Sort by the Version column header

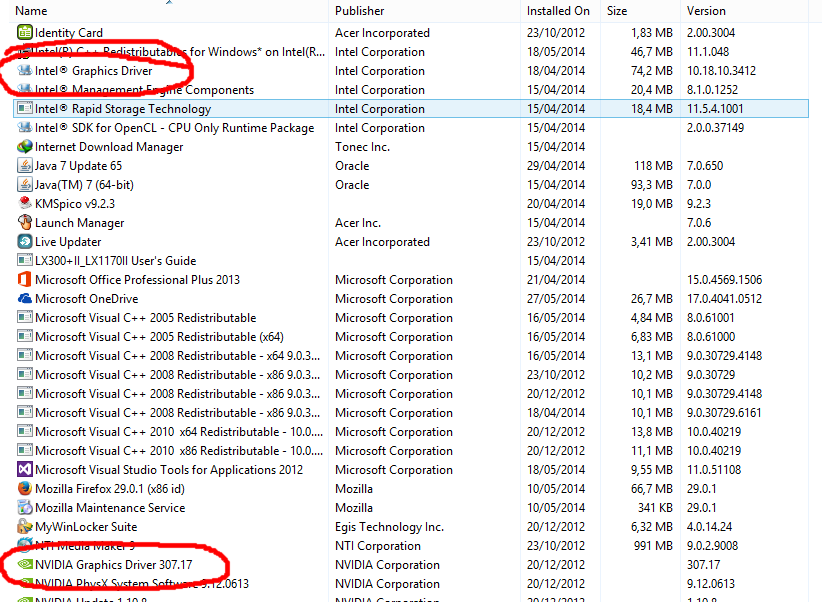(x=706, y=10)
